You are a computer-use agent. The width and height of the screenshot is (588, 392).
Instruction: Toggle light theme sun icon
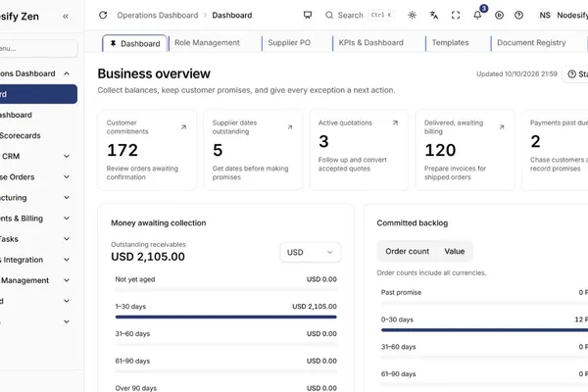412,15
